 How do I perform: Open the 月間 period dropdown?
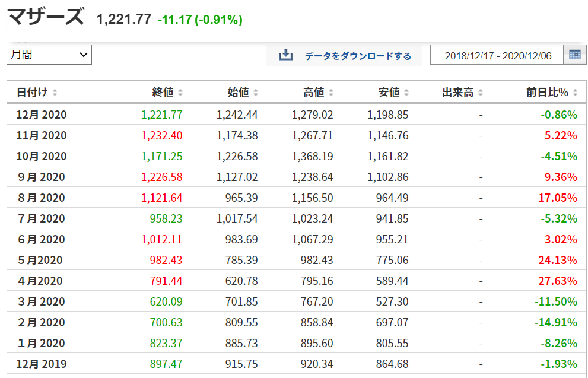[49, 55]
